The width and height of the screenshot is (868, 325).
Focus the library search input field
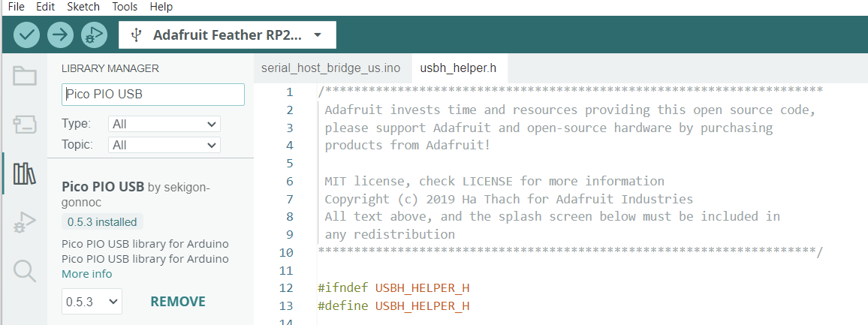153,95
